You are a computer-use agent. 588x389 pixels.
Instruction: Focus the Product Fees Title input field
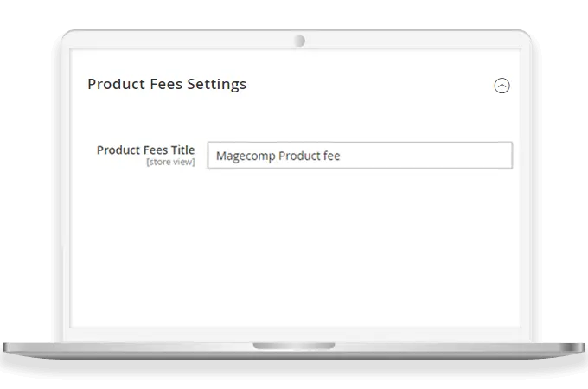click(x=360, y=156)
